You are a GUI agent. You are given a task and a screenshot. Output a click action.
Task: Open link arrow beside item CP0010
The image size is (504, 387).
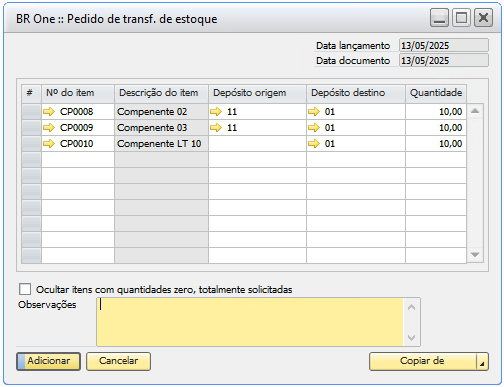49,144
